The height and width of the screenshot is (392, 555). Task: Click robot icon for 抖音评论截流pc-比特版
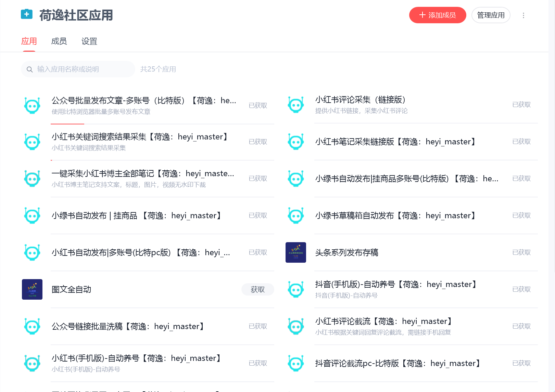click(x=296, y=363)
